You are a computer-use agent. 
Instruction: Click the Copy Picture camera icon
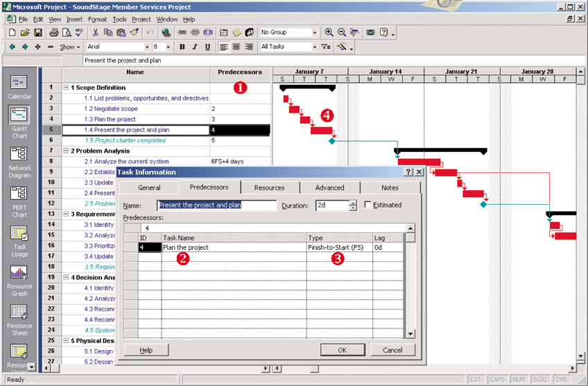[370, 33]
